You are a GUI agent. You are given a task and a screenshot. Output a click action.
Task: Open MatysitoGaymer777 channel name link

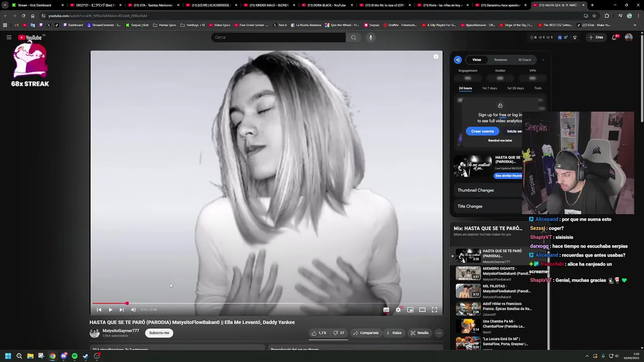pos(121,331)
